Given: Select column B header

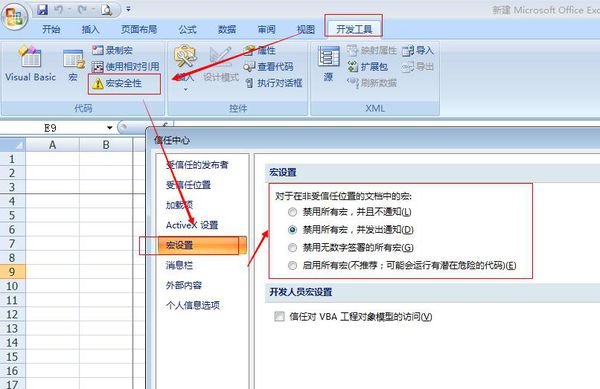Looking at the screenshot, I should [106, 145].
